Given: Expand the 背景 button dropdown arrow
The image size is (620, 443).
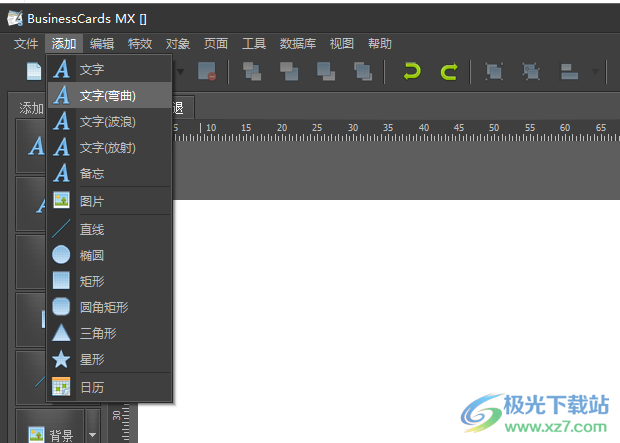Looking at the screenshot, I should [x=93, y=434].
